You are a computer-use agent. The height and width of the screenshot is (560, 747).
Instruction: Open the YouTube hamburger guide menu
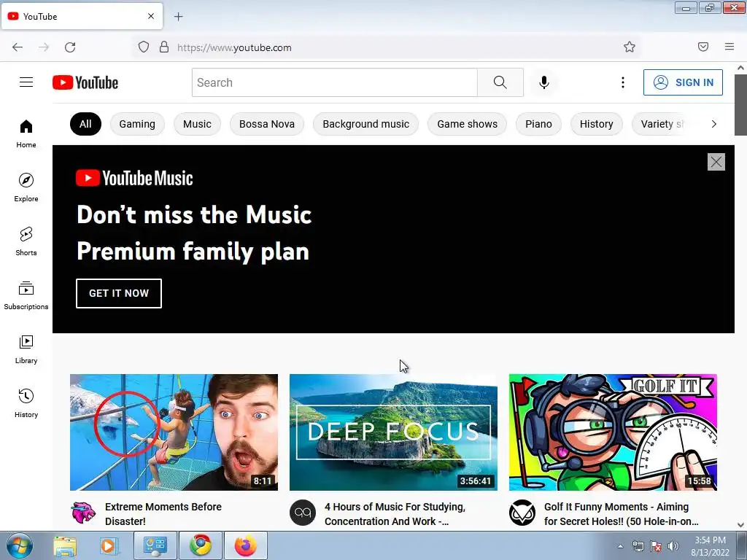[x=26, y=82]
